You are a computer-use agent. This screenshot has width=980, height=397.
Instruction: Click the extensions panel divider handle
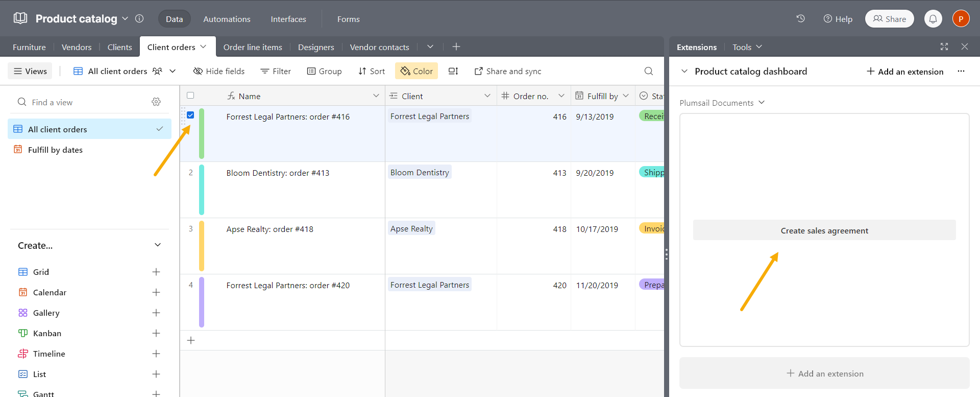(x=666, y=254)
